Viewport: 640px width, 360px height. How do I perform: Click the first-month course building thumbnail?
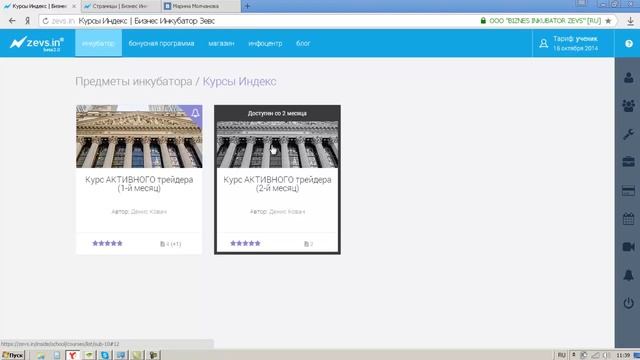click(139, 136)
